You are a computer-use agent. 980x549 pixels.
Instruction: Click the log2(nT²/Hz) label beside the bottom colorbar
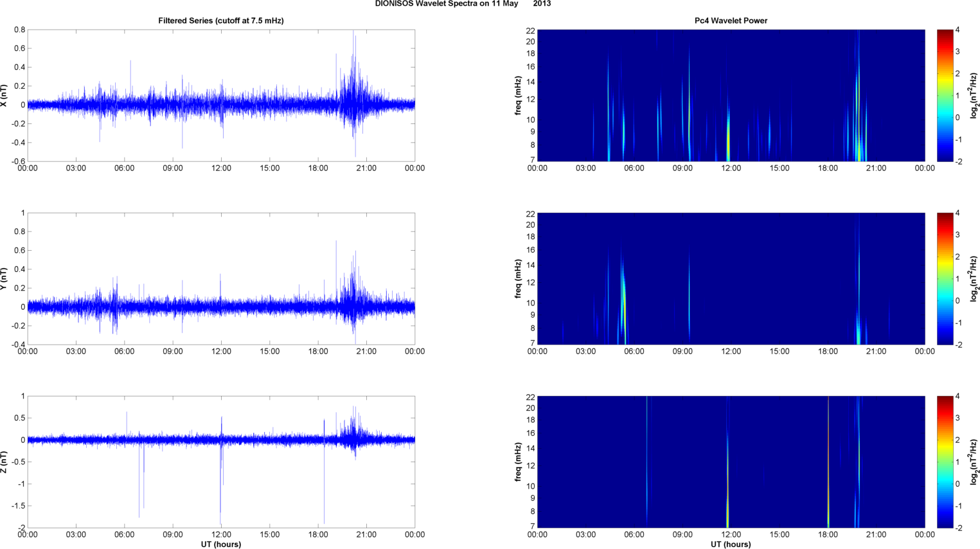pyautogui.click(x=974, y=462)
